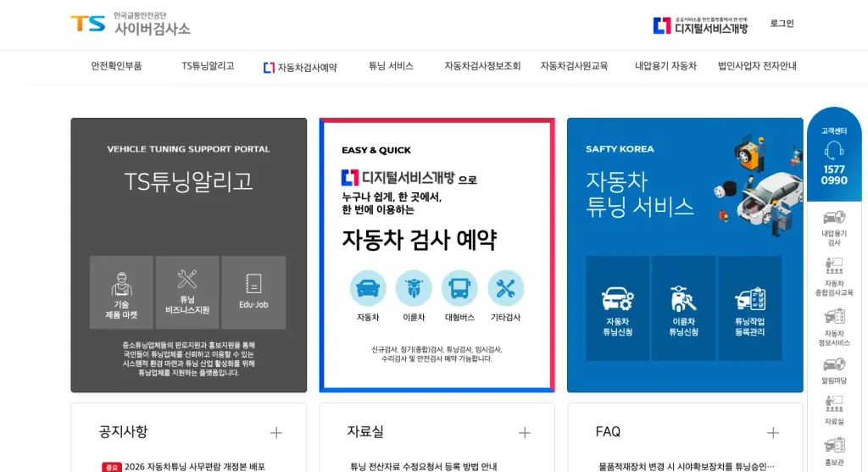Open 자동차 튜닝신청 icon tile

(617, 308)
